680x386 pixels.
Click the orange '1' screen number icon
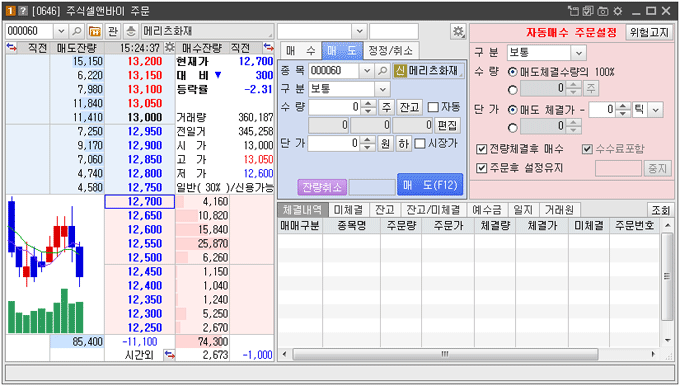click(x=10, y=11)
